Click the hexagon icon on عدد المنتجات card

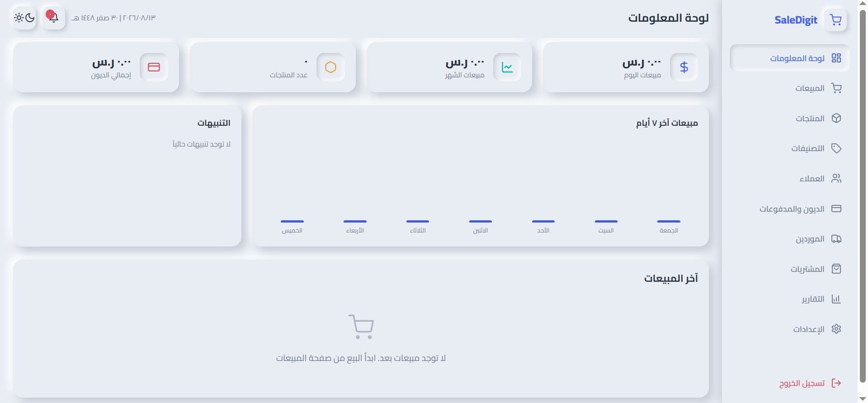point(330,67)
